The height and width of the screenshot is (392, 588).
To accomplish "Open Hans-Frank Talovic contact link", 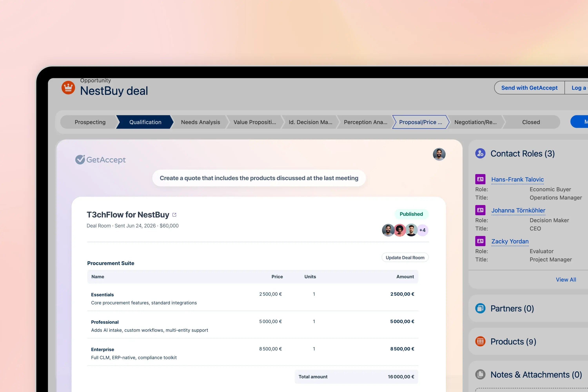I will tap(517, 180).
